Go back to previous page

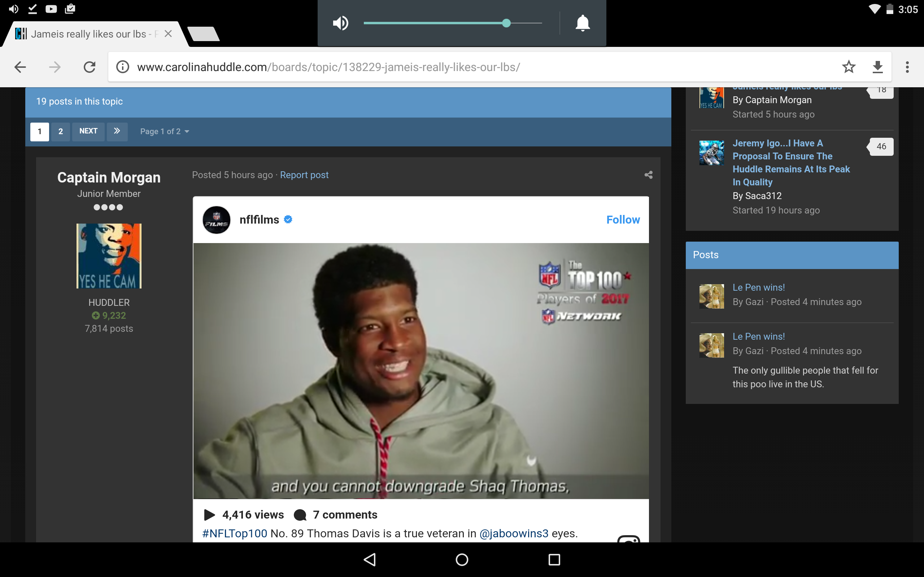pos(20,67)
